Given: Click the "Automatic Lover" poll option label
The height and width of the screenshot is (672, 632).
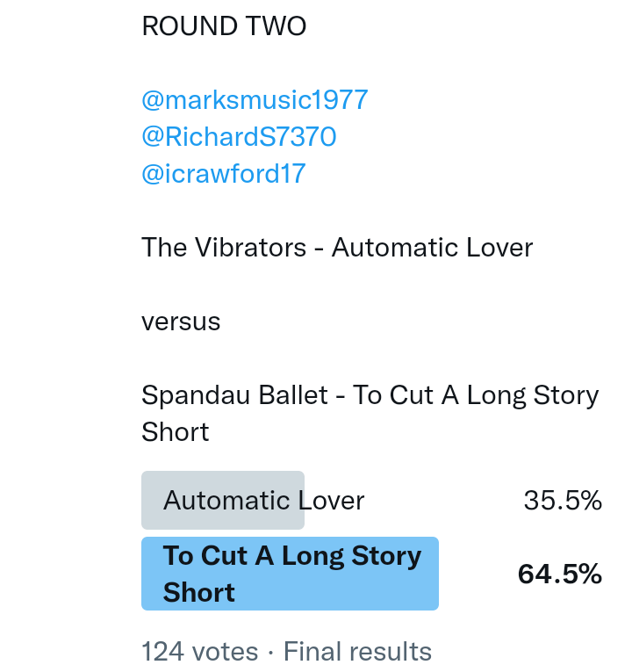Looking at the screenshot, I should (263, 501).
